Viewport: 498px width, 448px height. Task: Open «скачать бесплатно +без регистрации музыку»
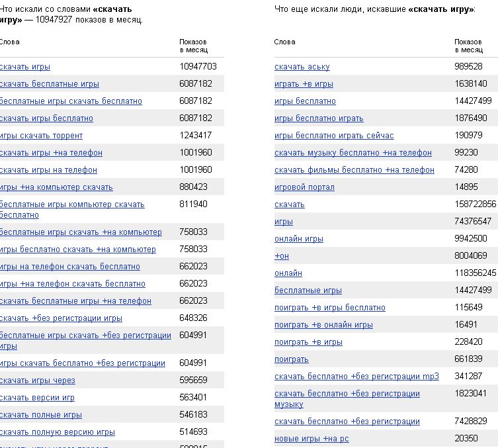click(347, 399)
